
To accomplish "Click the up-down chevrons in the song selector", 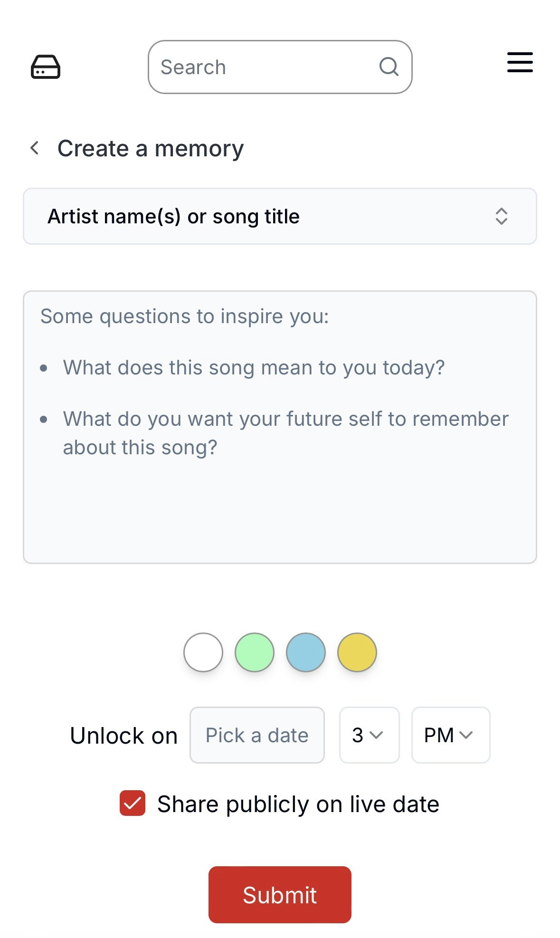I will pyautogui.click(x=502, y=216).
